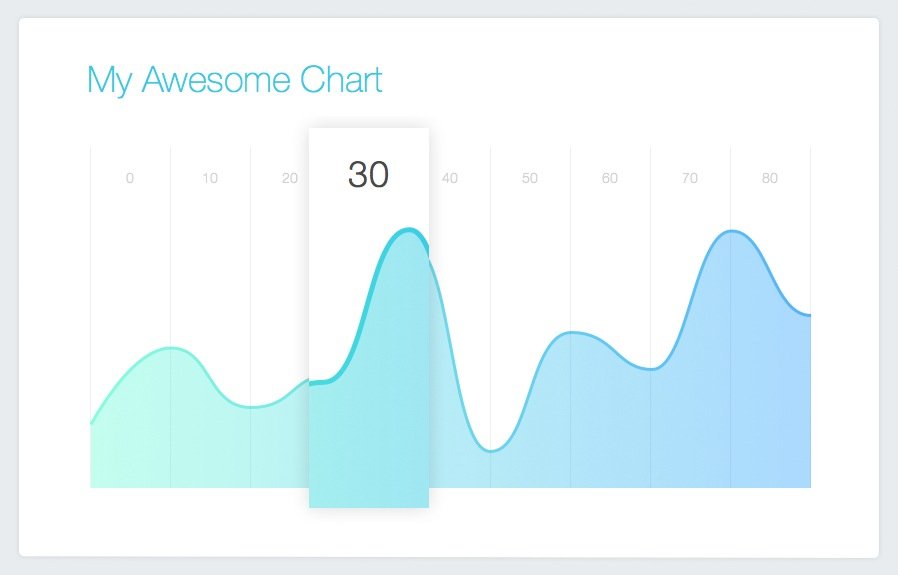Select the 20 column label
The width and height of the screenshot is (898, 575).
(x=290, y=178)
